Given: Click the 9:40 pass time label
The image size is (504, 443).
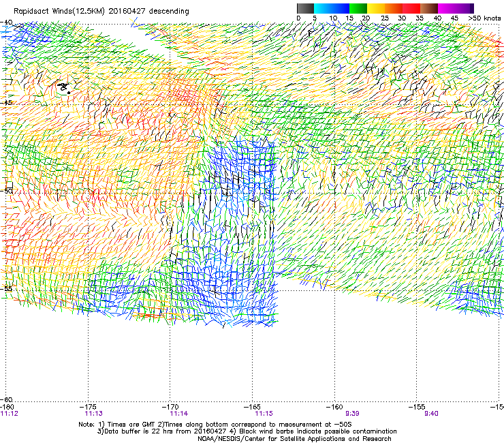Looking at the screenshot, I should [431, 414].
